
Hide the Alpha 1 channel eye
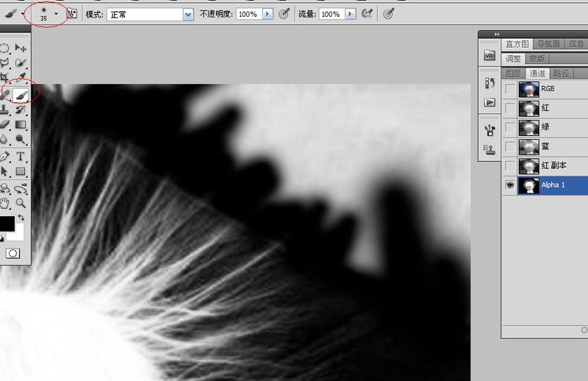click(510, 185)
